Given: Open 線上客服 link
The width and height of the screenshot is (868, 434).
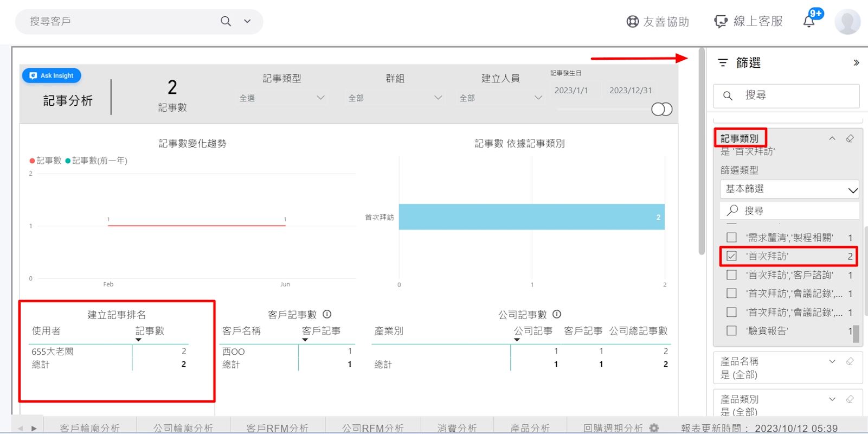Looking at the screenshot, I should tap(749, 21).
